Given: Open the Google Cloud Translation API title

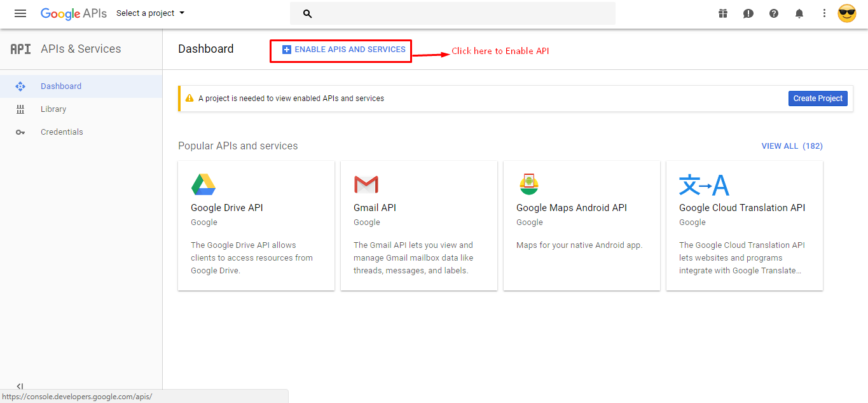Looking at the screenshot, I should [x=742, y=208].
